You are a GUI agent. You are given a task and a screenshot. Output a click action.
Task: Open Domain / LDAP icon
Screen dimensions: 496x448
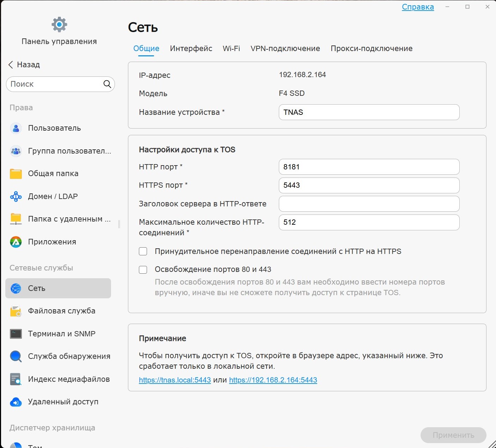[x=16, y=197]
